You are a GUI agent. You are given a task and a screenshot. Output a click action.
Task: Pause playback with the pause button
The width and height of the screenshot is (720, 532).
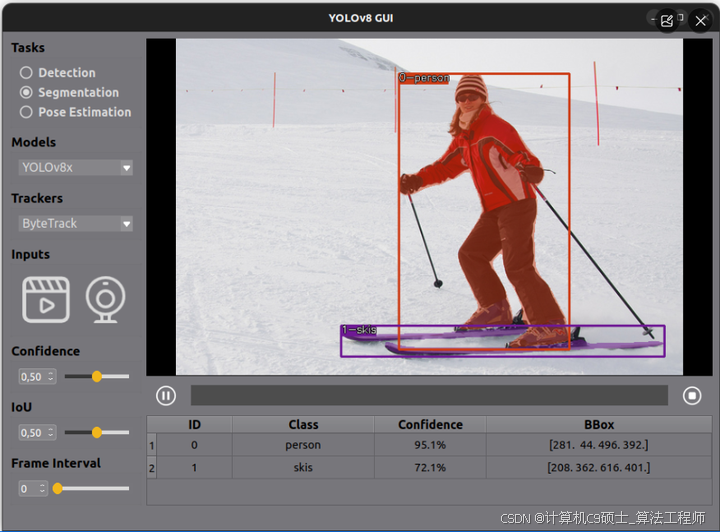(x=166, y=396)
